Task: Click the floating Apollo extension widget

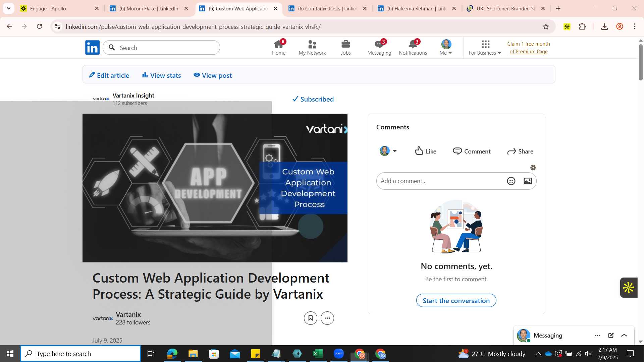Action: [629, 288]
